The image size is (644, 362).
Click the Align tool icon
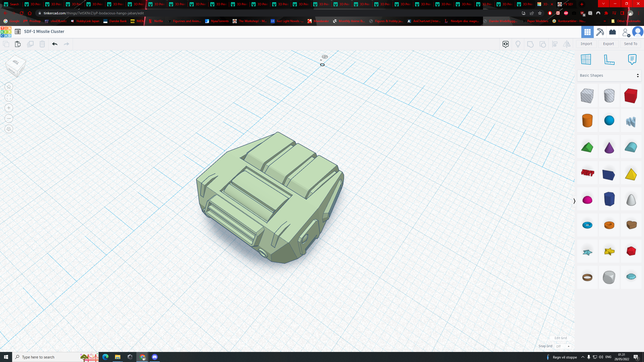click(x=555, y=44)
